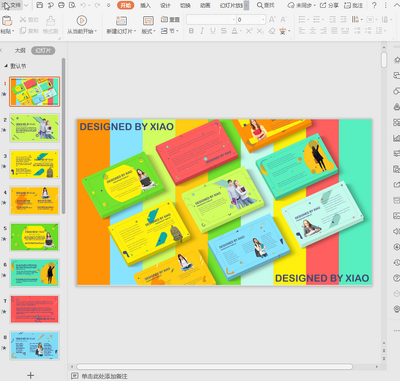Open the vertical three-dot more menu
The image size is (400, 381).
386,5
